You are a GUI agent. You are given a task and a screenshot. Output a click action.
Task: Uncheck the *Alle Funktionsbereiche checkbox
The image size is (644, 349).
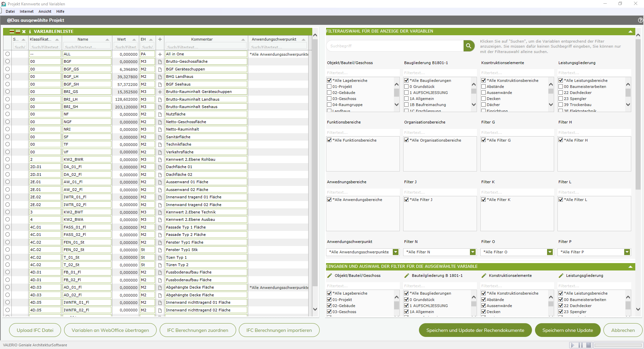coord(329,140)
